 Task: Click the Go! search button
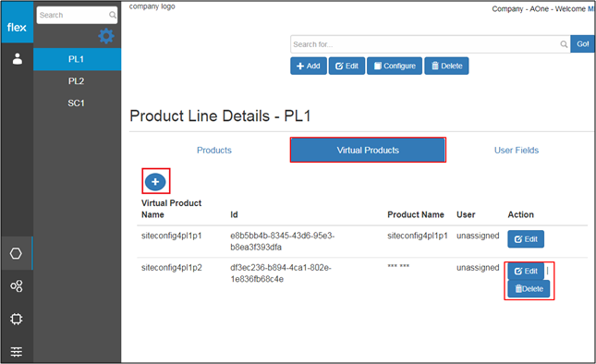(x=582, y=44)
